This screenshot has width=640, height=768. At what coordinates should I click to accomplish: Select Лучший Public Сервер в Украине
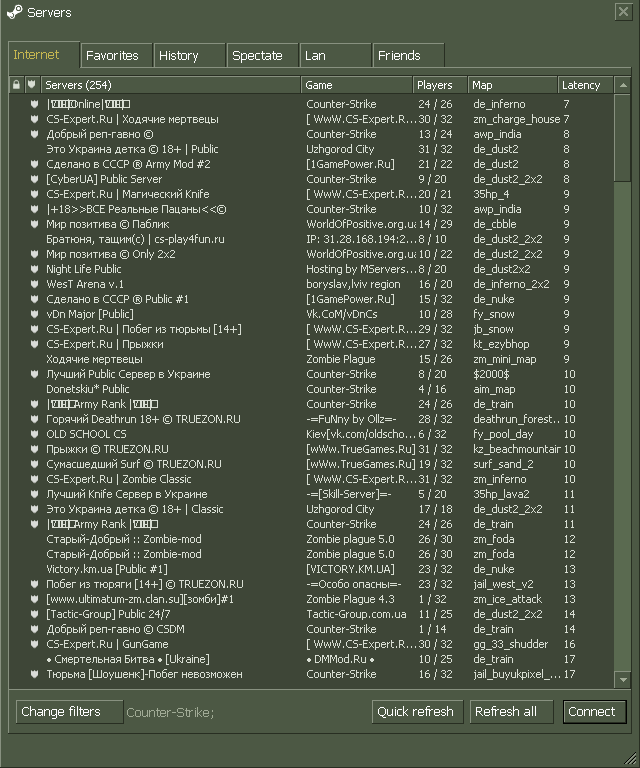click(x=311, y=374)
